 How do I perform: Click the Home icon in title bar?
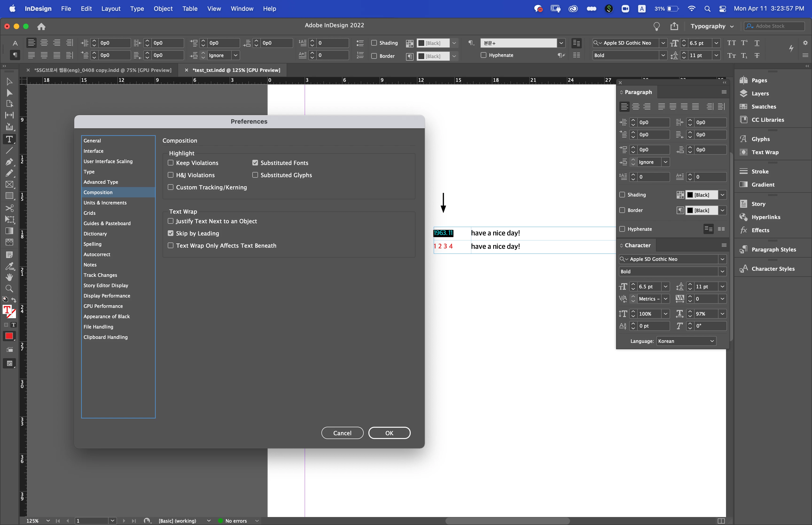point(41,27)
